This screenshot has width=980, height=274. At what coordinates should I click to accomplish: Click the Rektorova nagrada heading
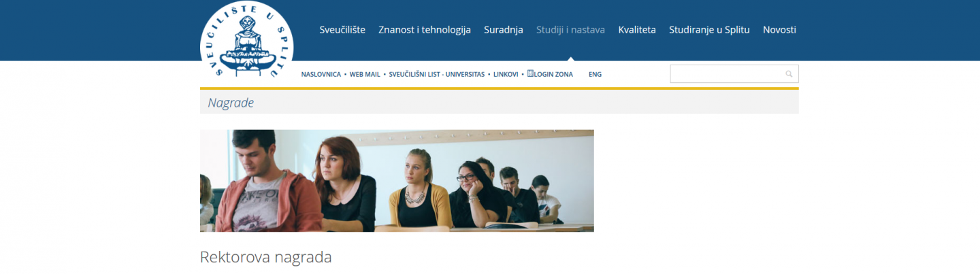click(266, 257)
